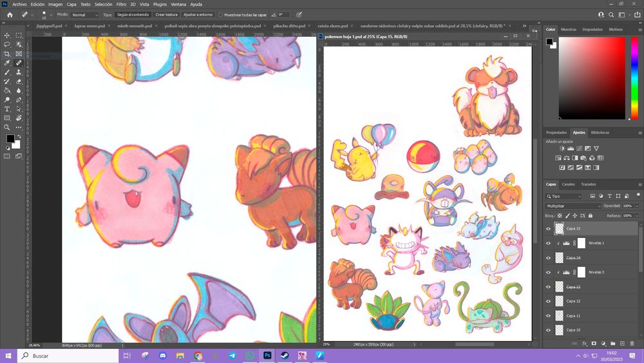Click the Windows Buscar search box
644x363 pixels.
coord(68,356)
